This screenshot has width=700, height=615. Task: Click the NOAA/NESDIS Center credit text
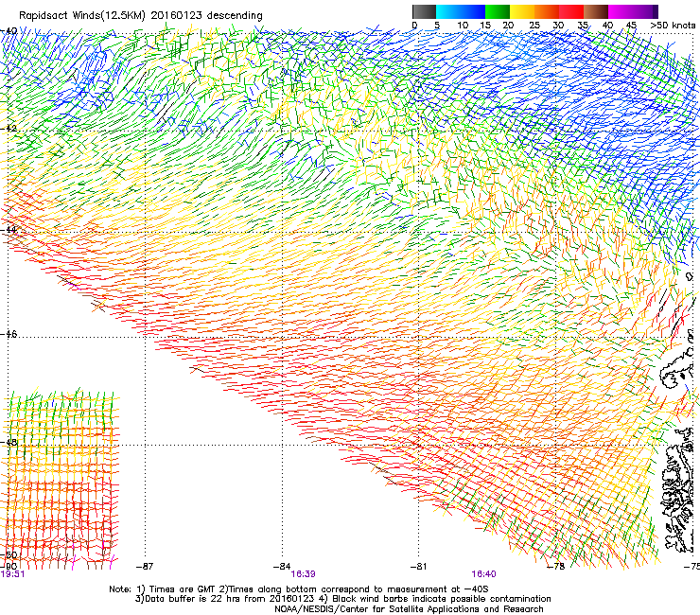[x=409, y=609]
